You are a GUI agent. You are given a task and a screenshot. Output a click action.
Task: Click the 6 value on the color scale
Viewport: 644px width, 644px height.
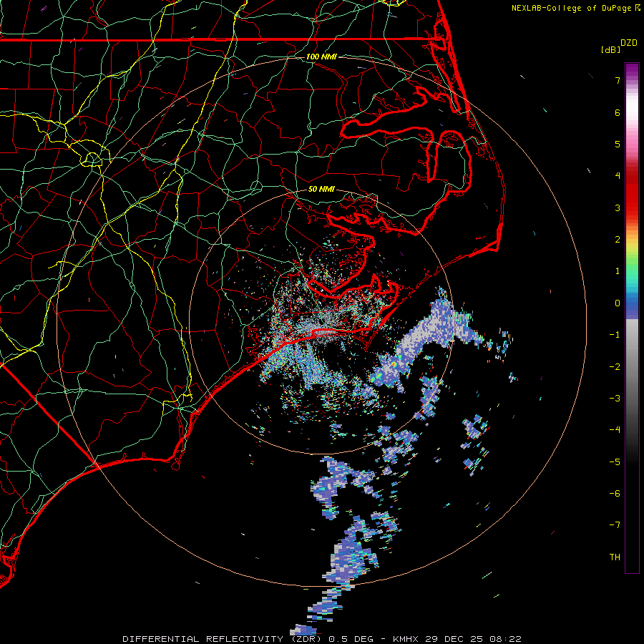click(x=618, y=112)
